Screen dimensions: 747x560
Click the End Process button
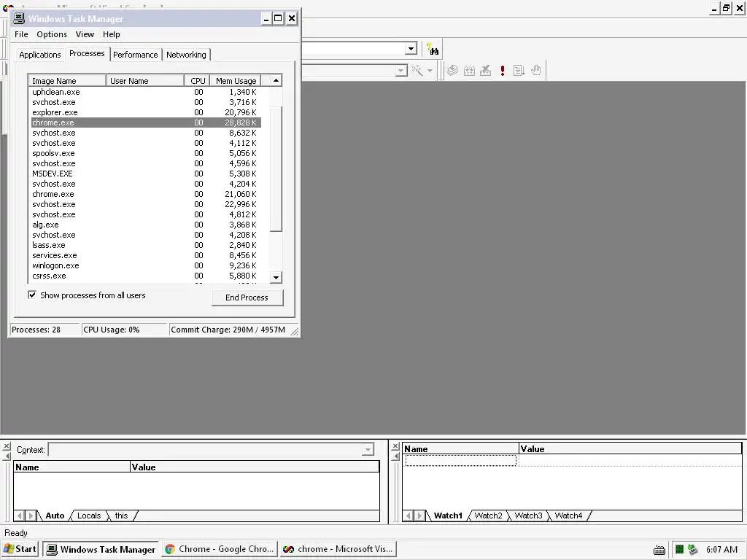[x=247, y=297]
